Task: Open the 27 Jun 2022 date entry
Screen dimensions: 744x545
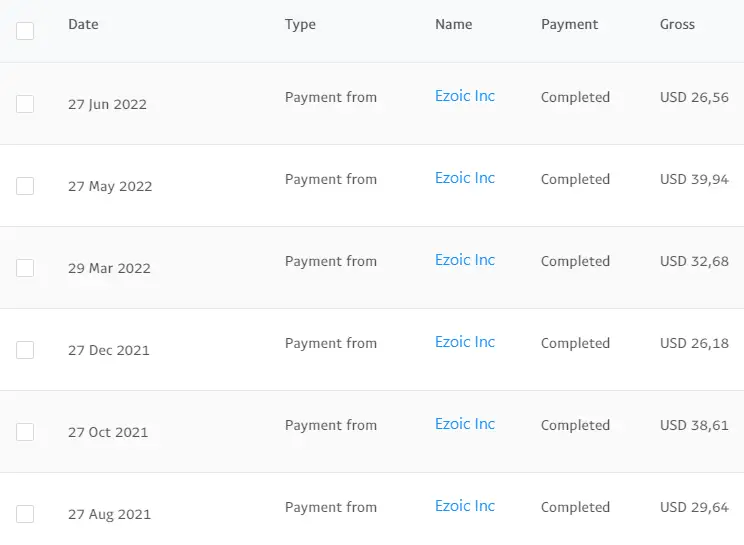Action: click(x=107, y=104)
